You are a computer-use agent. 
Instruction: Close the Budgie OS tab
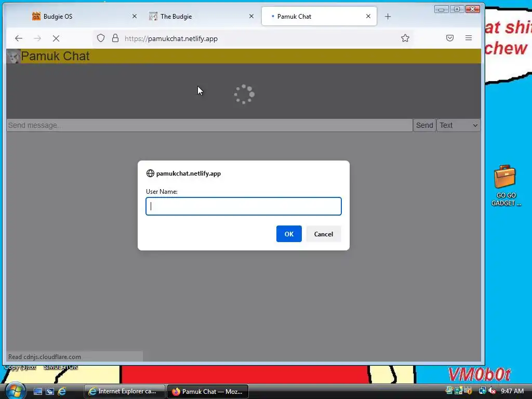click(135, 16)
